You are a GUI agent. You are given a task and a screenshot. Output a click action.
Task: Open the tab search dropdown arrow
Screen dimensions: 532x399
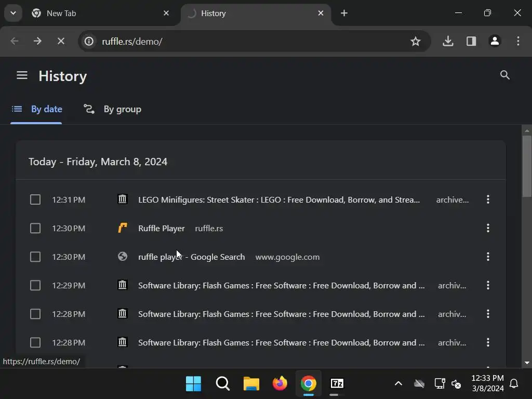tap(13, 13)
